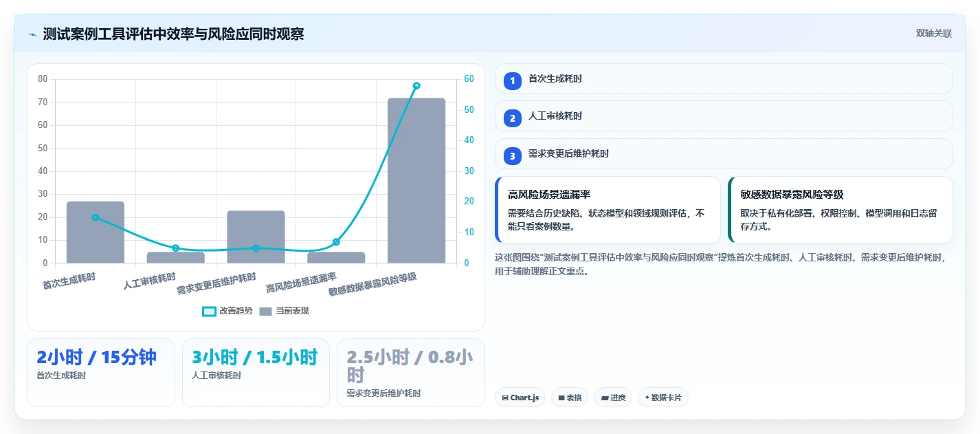Click line point above 高风险场景遗漏率 bar
The width and height of the screenshot is (980, 434).
336,242
